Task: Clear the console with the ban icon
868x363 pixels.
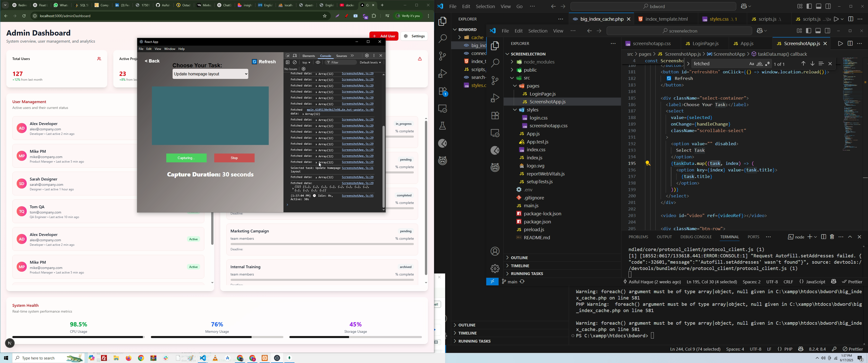Action: tap(295, 62)
